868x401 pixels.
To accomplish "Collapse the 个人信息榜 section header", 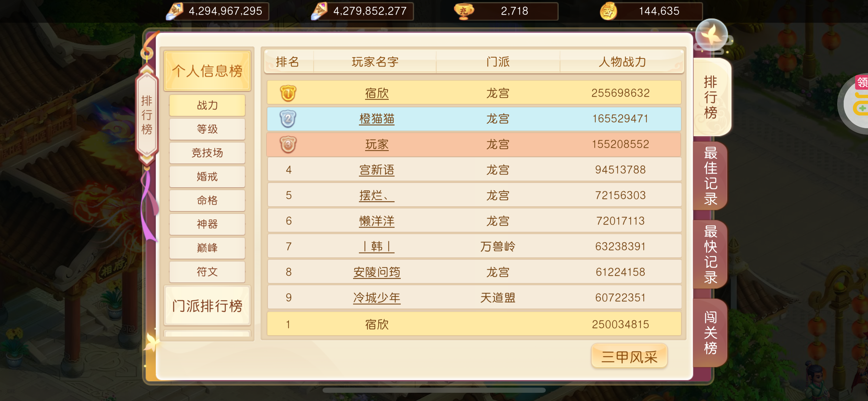I will point(207,71).
